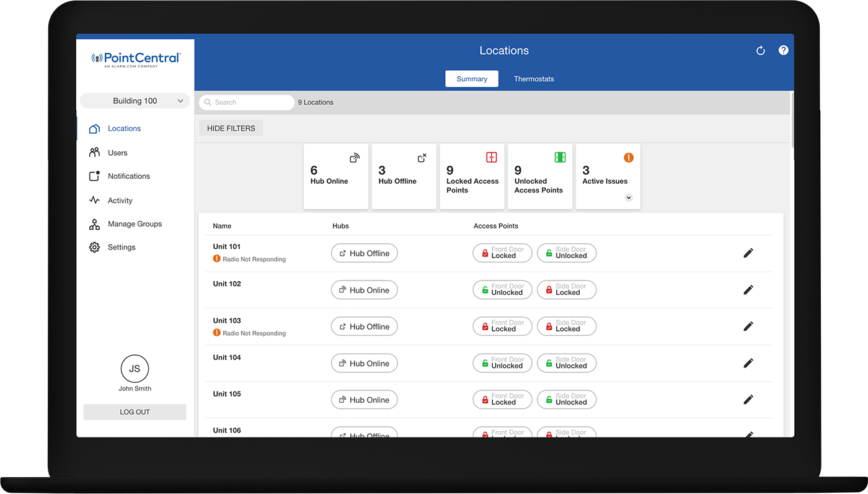Click into the Search field
Image resolution: width=868 pixels, height=494 pixels.
coord(247,102)
